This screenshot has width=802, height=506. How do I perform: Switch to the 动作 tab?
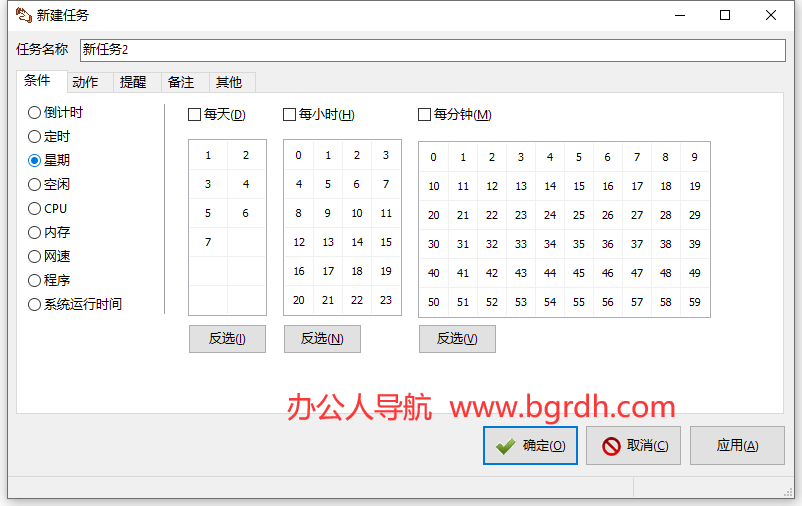pos(85,82)
